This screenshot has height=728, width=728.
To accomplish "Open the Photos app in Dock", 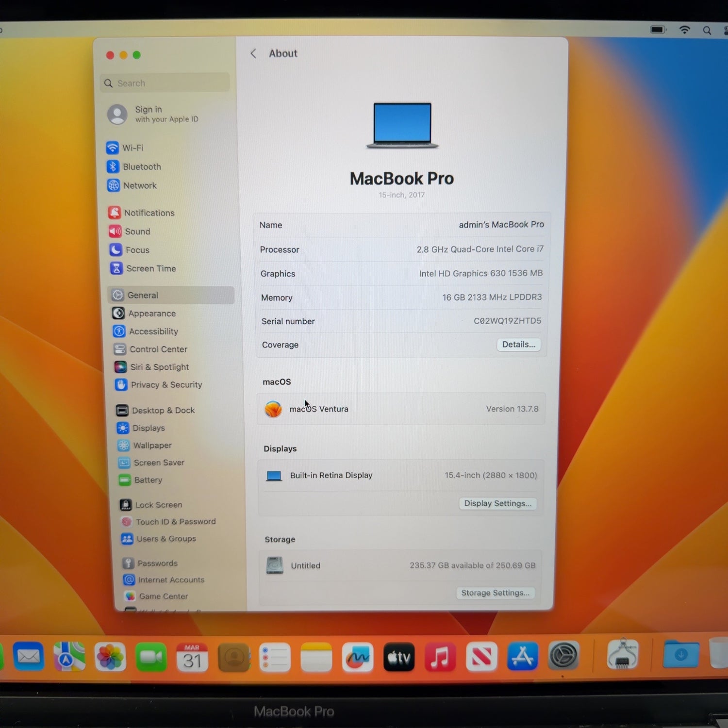I will [110, 657].
